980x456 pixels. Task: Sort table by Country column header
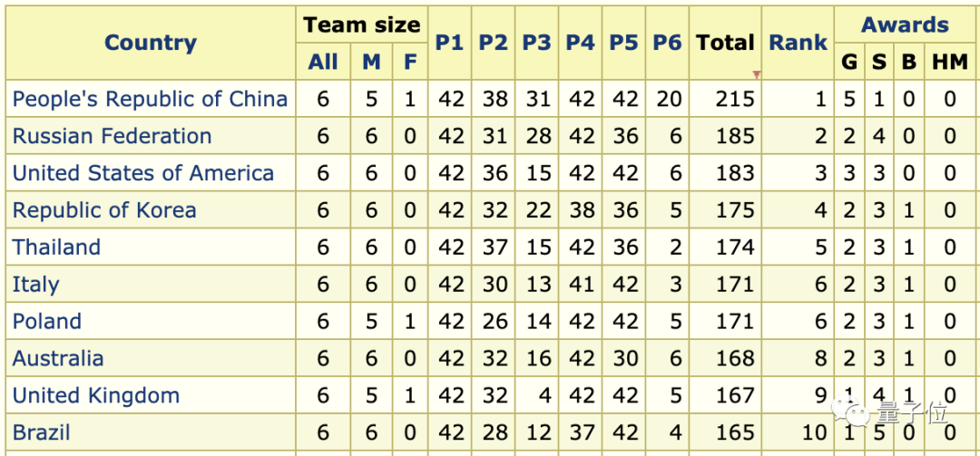pyautogui.click(x=151, y=43)
